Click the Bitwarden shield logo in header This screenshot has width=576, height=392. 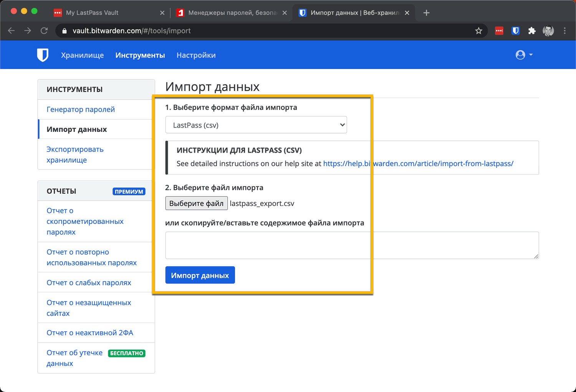pos(43,55)
